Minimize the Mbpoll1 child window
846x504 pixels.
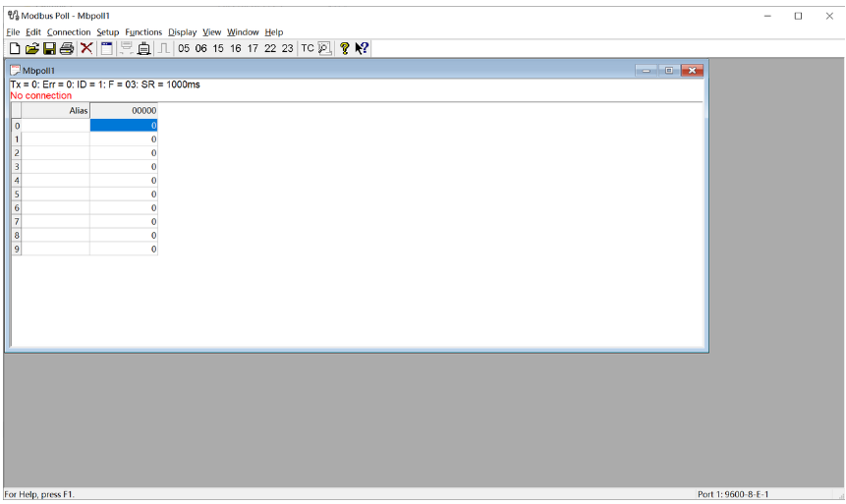point(646,71)
